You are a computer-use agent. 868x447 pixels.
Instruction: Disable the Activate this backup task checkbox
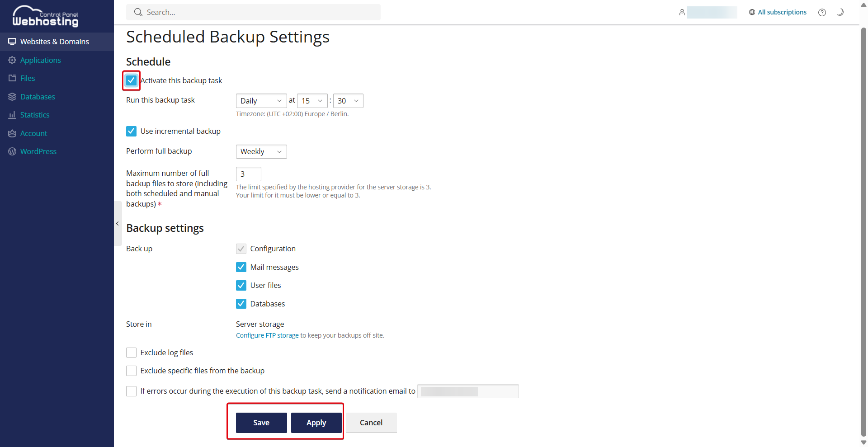coord(131,80)
